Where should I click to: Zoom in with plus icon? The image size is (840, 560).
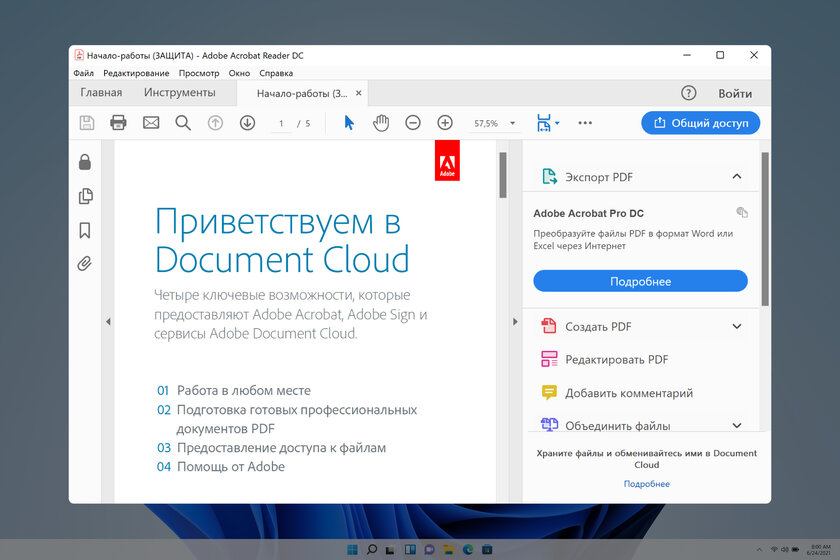[x=445, y=123]
